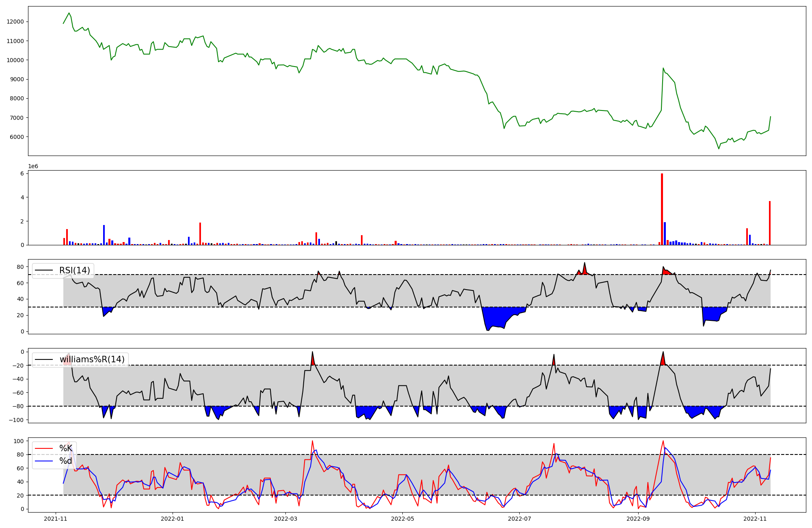
Task: Click the red %K legend line swatch
Action: click(x=44, y=448)
